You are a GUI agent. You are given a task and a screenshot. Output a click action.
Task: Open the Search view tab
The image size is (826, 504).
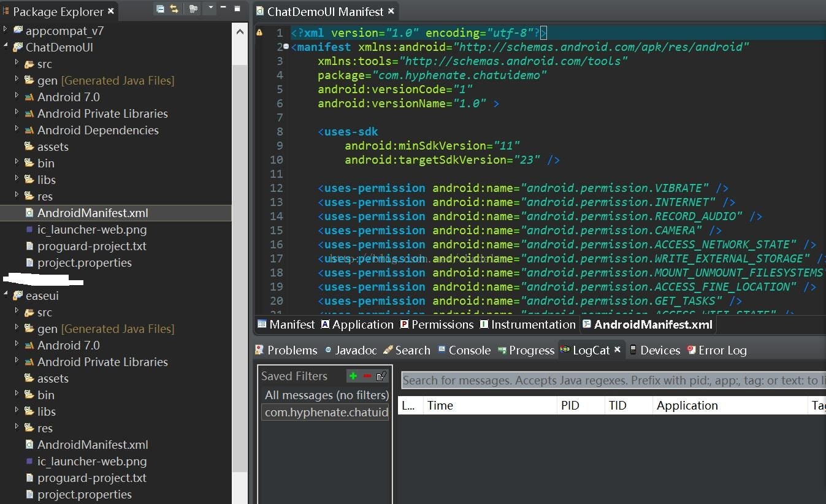(x=407, y=350)
